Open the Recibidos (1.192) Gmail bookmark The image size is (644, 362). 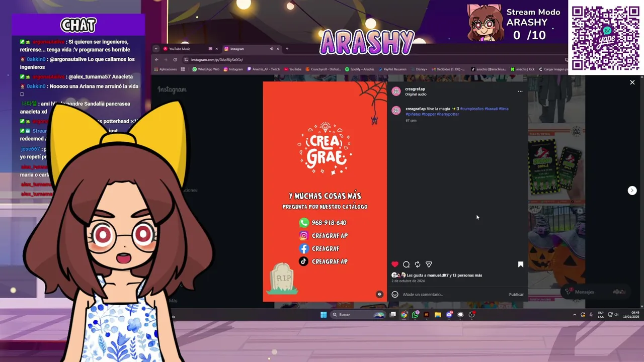[x=449, y=69]
